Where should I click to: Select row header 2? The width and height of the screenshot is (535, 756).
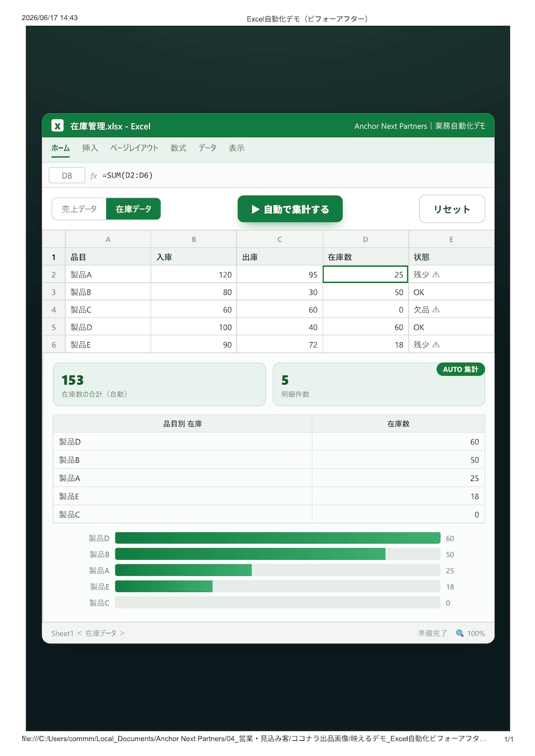click(x=54, y=275)
